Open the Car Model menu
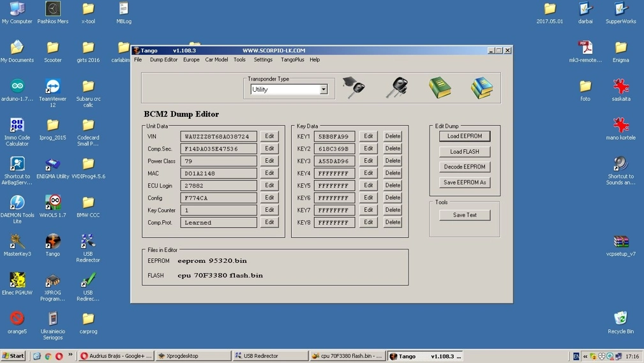The height and width of the screenshot is (363, 644). click(216, 60)
